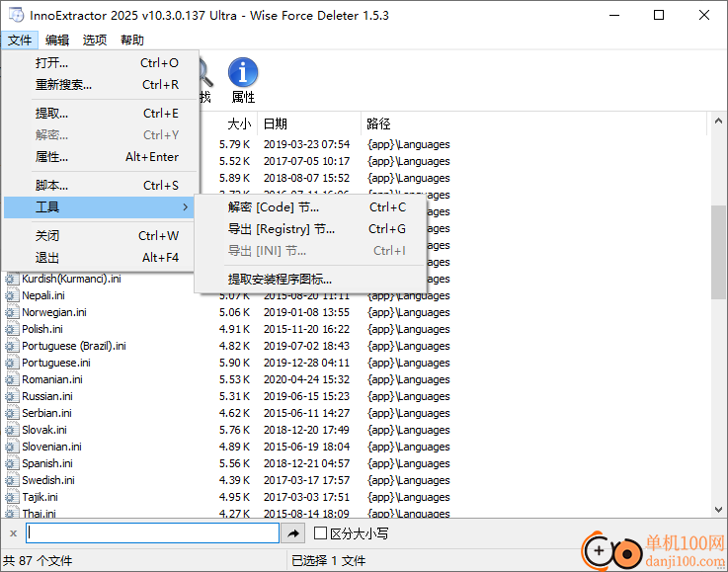Select 解密 [Code] 节... submenu item
The height and width of the screenshot is (572, 728).
coord(310,207)
